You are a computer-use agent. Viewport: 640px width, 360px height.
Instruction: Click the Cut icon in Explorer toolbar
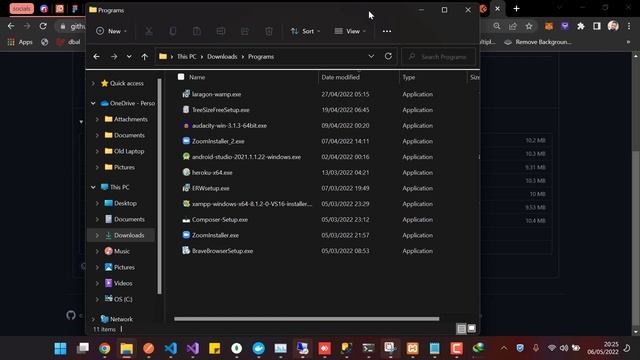149,31
